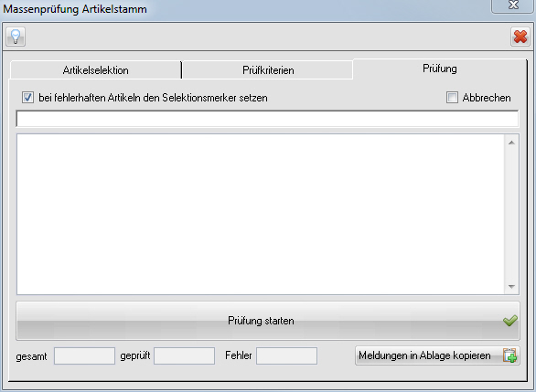Click the 'geprüft' label text
The height and width of the screenshot is (392, 536).
(135, 355)
